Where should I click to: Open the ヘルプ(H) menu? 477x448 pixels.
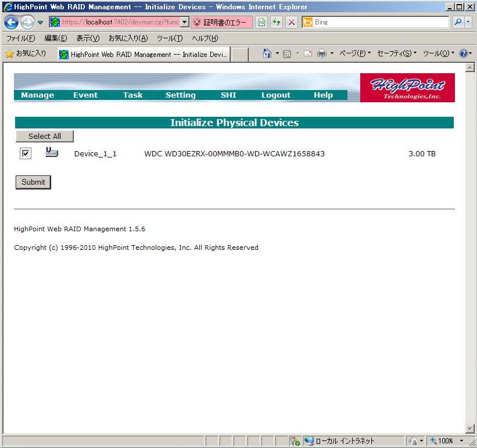click(x=205, y=38)
